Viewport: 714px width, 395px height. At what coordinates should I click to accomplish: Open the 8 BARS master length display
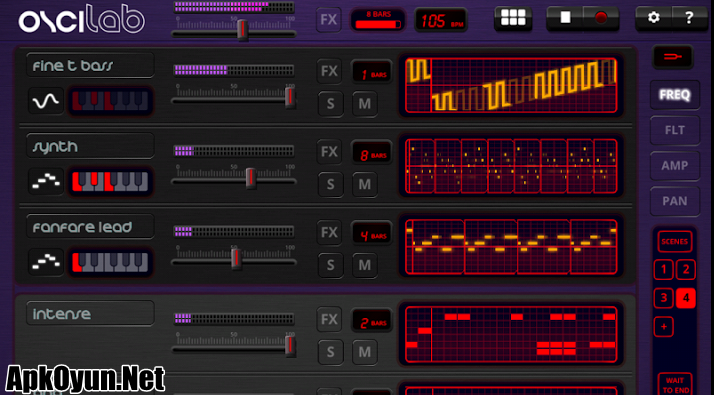pyautogui.click(x=378, y=20)
